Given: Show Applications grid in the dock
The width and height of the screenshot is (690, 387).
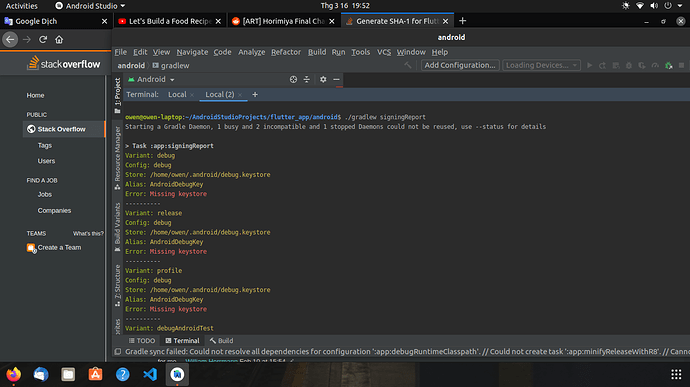Looking at the screenshot, I should (x=676, y=374).
